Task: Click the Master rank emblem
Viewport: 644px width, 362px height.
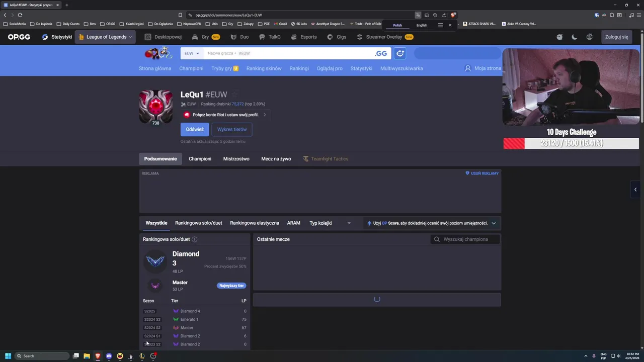Action: pos(155,286)
